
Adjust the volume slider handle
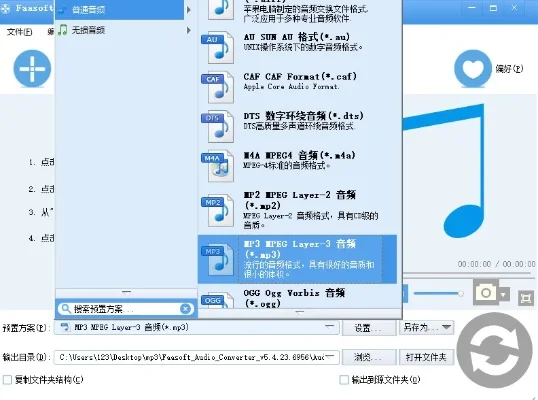(x=460, y=293)
